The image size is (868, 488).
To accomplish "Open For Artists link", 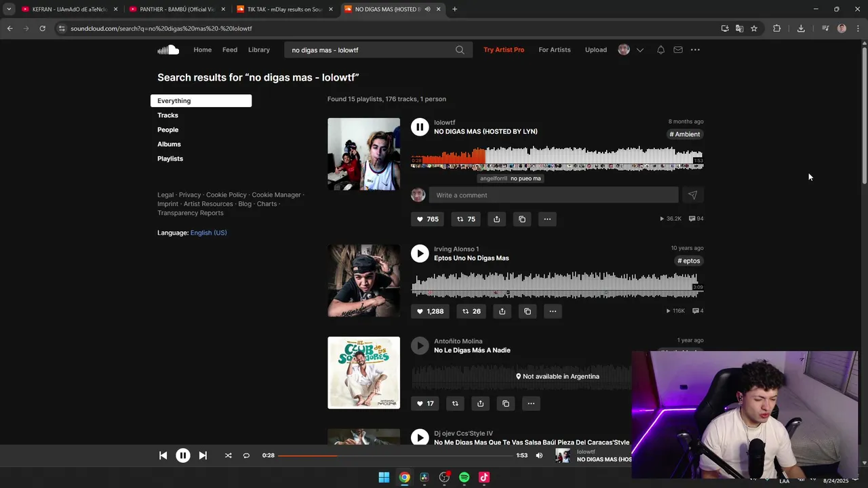I will (x=555, y=49).
